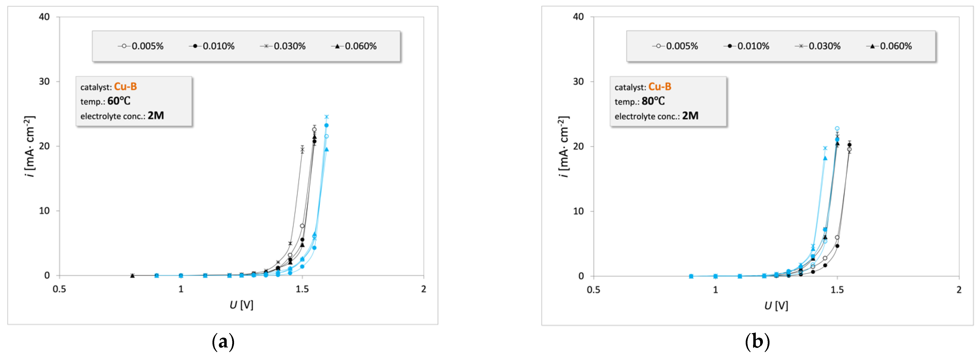Select the 0.030% star legend marker in chart (a)
The width and height of the screenshot is (980, 355).
pos(266,46)
